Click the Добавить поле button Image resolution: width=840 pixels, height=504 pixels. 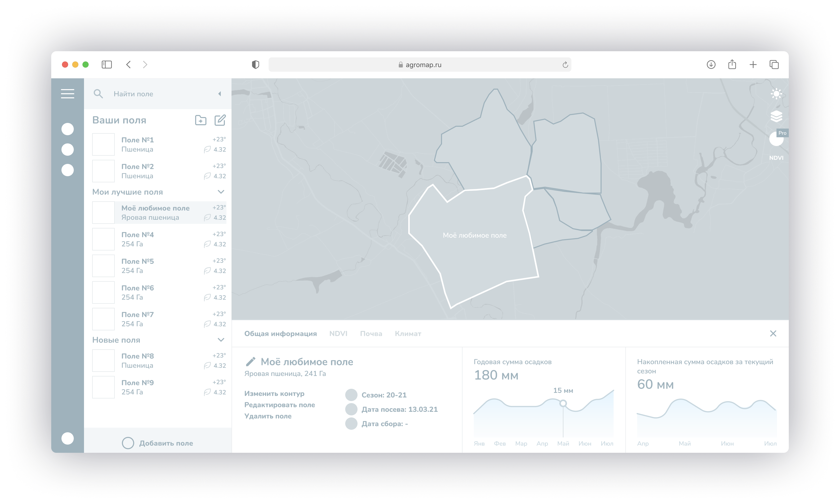(157, 443)
